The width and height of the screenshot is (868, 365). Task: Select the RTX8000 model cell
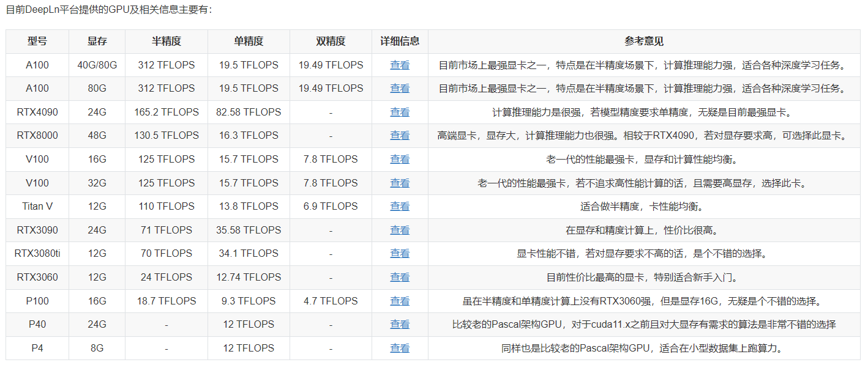[37, 136]
